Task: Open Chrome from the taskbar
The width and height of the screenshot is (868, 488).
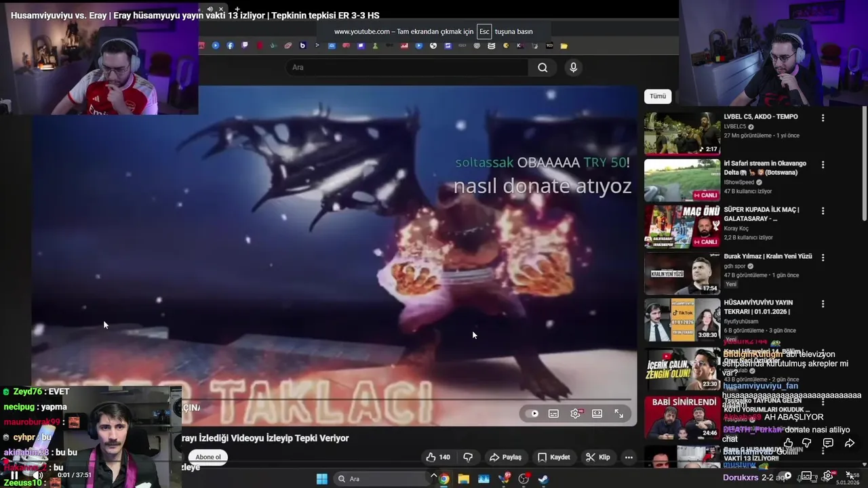Action: 443,479
